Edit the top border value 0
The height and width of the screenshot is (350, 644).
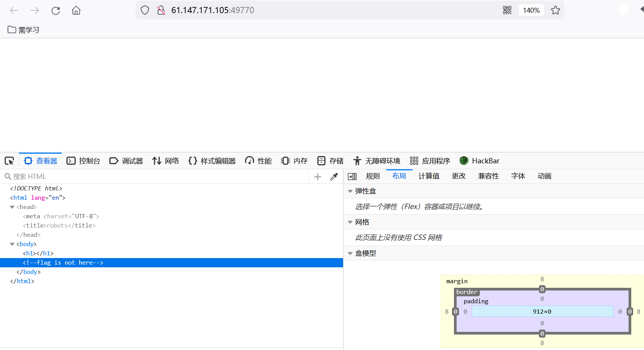point(542,289)
